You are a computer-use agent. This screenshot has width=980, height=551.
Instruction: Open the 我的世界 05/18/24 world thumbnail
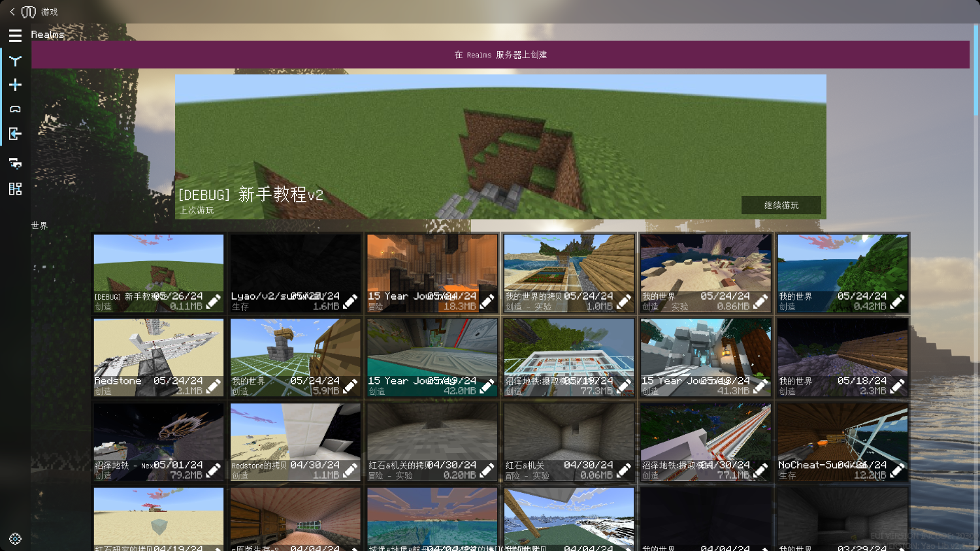843,357
